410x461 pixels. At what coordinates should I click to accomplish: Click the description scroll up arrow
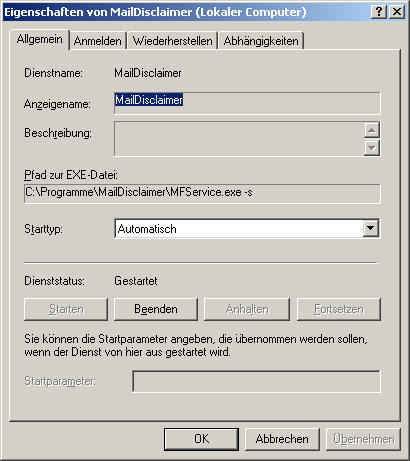coord(372,130)
